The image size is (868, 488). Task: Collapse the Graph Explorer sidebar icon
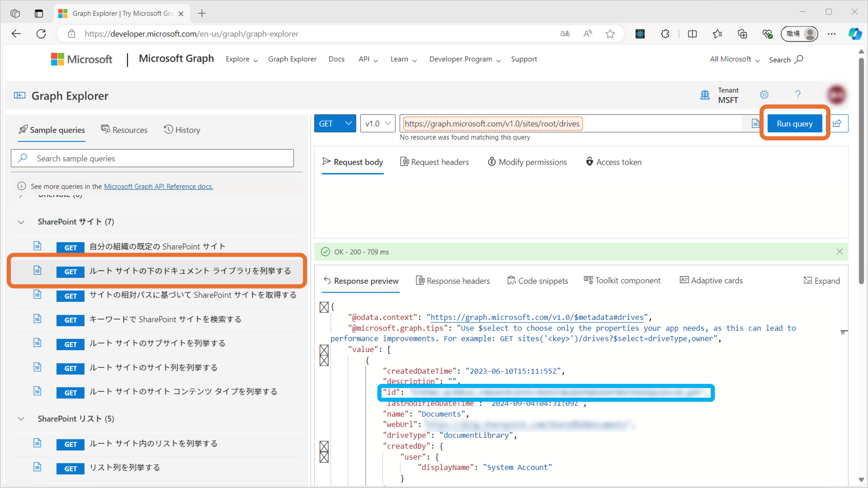coord(19,95)
